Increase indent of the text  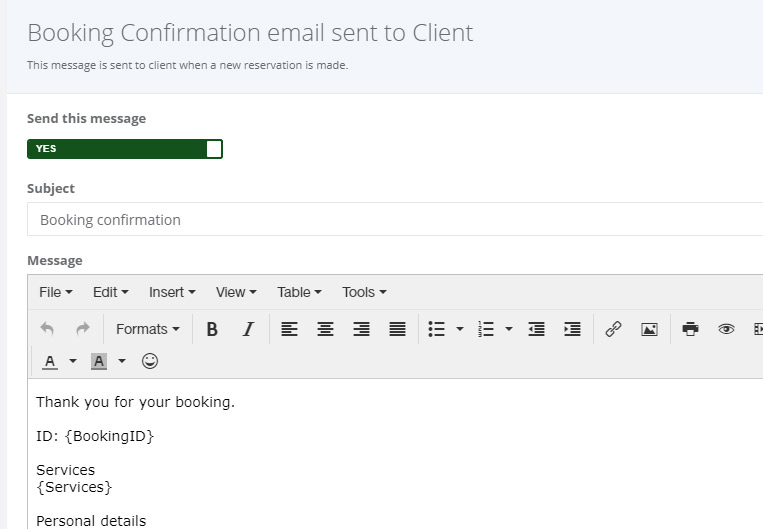point(572,329)
